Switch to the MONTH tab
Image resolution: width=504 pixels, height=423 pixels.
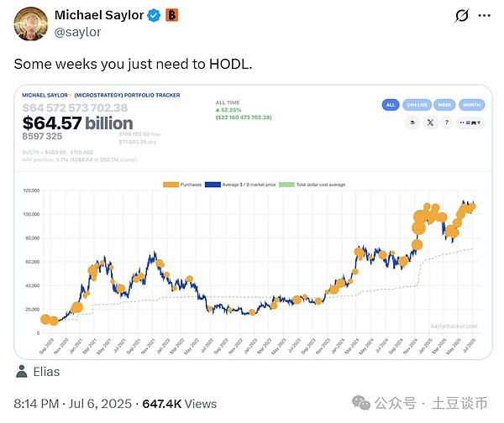point(471,105)
